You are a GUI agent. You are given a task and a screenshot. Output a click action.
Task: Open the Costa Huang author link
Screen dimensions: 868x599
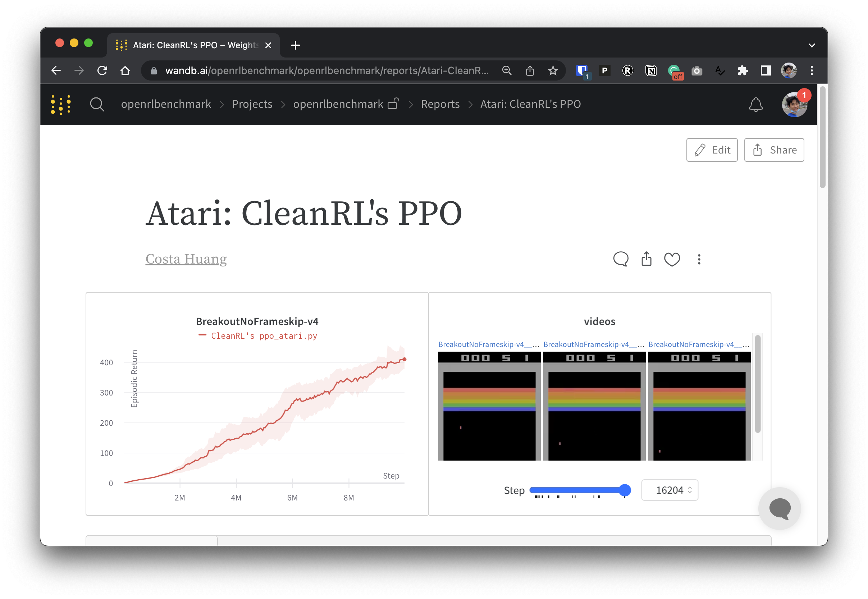pyautogui.click(x=186, y=259)
